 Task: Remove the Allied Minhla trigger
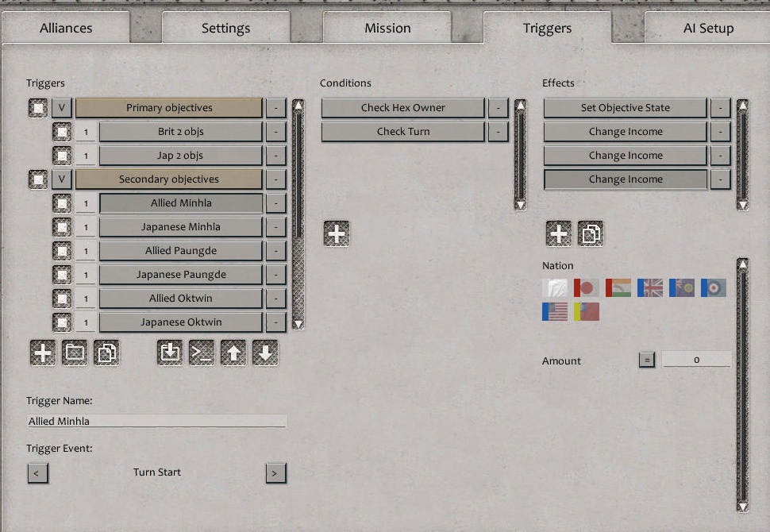(x=276, y=203)
